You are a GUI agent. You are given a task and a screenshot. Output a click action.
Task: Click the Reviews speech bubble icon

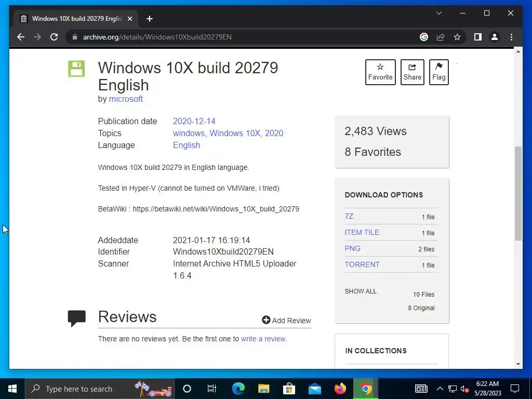77,318
